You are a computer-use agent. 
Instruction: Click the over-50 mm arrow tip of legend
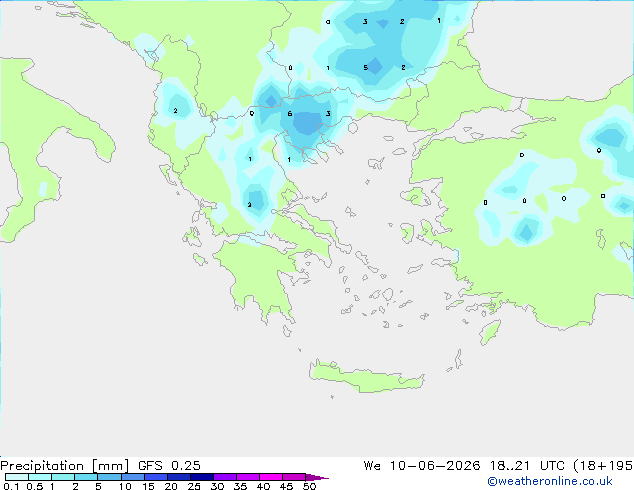317,477
